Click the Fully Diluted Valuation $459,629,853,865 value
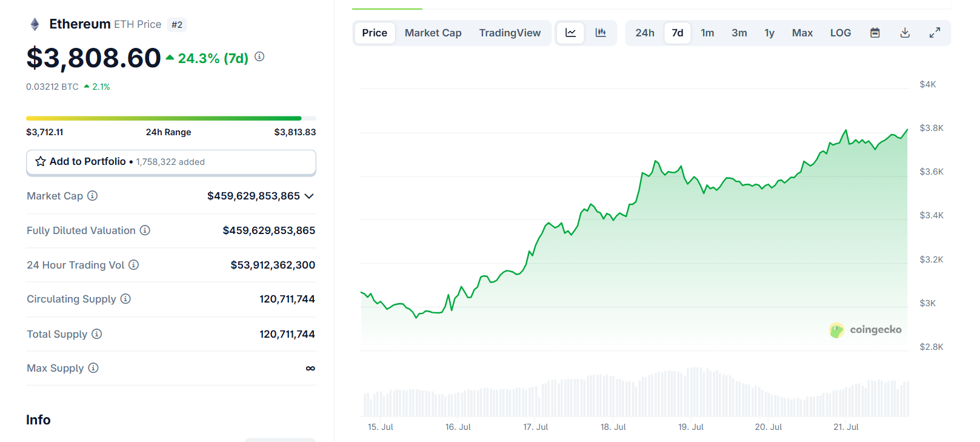980x442 pixels. [x=268, y=230]
